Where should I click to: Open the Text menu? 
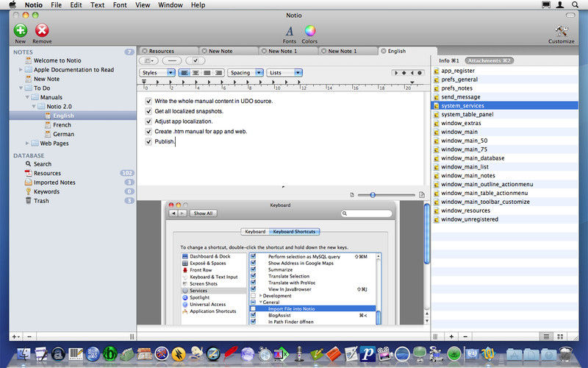click(x=98, y=5)
